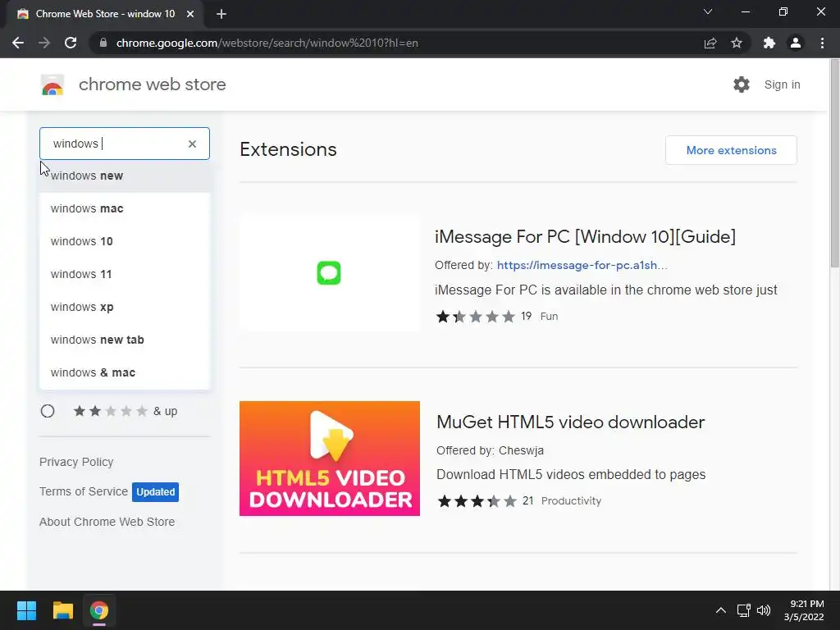Viewport: 840px width, 630px height.
Task: Open About Chrome Web Store link
Action: click(x=107, y=522)
